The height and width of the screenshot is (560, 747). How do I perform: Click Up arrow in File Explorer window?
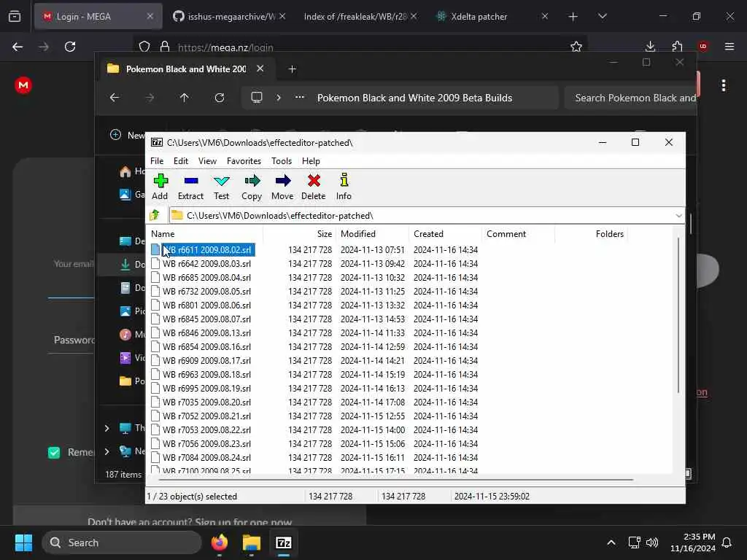(x=185, y=98)
